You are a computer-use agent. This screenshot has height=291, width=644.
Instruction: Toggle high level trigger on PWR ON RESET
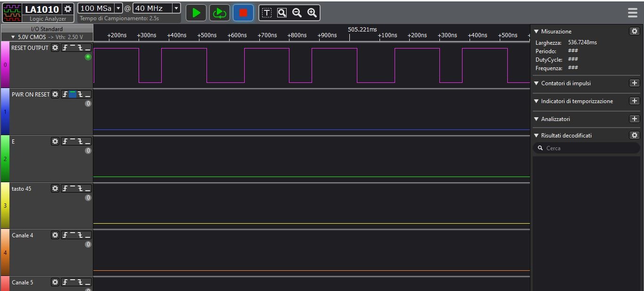tap(73, 94)
